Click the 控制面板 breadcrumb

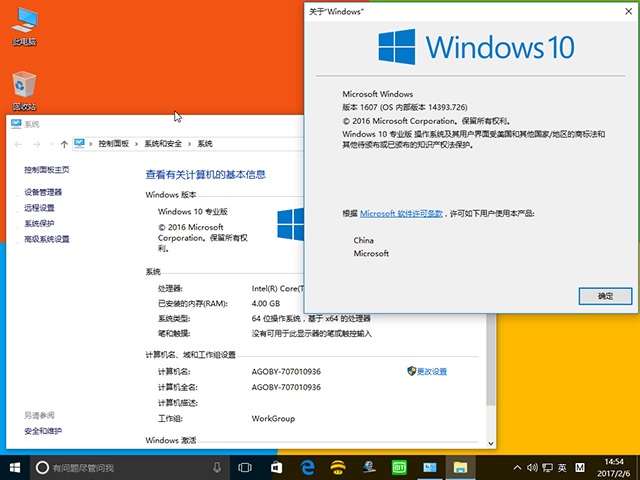click(x=113, y=144)
